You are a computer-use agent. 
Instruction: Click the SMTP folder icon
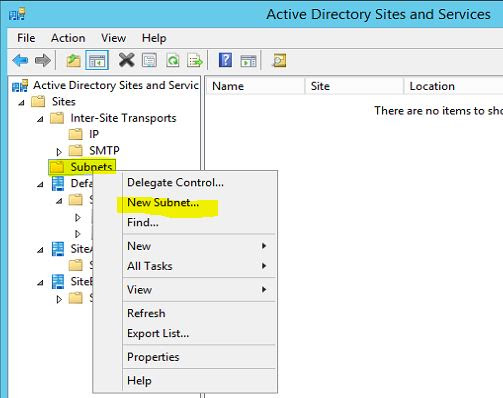coord(75,150)
